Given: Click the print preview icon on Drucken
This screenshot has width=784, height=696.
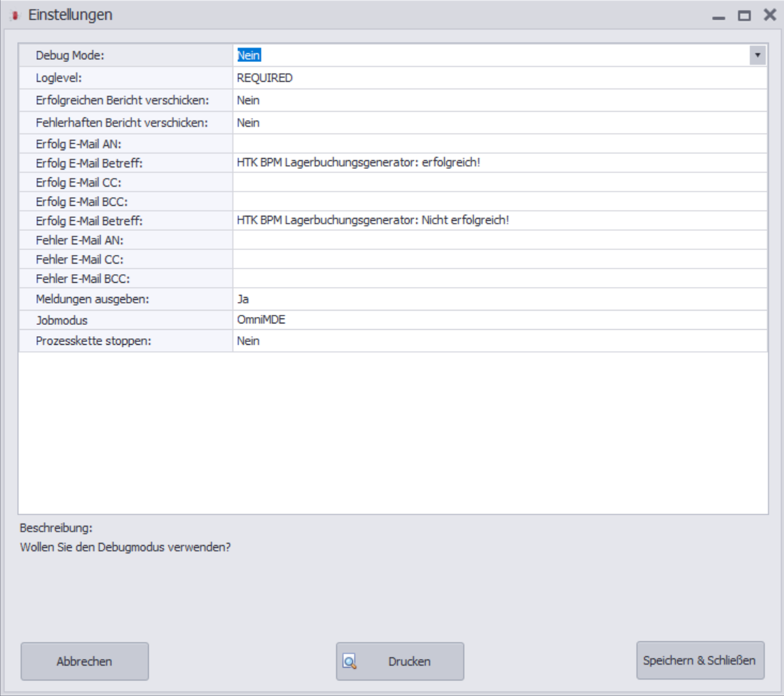Looking at the screenshot, I should coord(349,662).
